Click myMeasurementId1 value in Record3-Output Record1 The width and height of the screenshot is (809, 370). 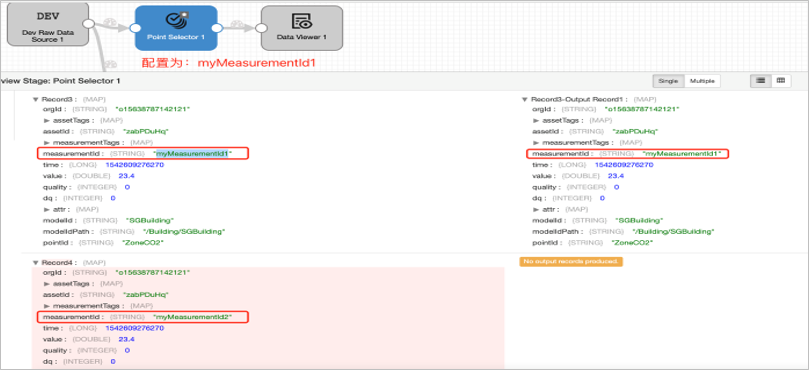pos(682,153)
